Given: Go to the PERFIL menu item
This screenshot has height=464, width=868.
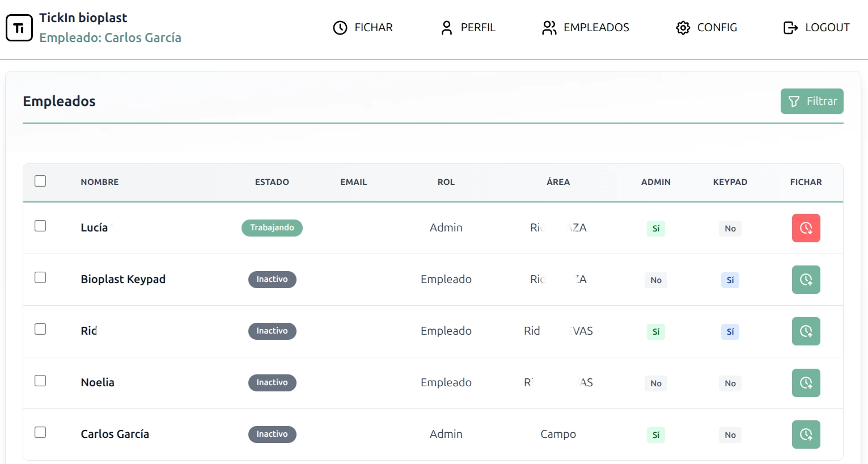Looking at the screenshot, I should 468,28.
